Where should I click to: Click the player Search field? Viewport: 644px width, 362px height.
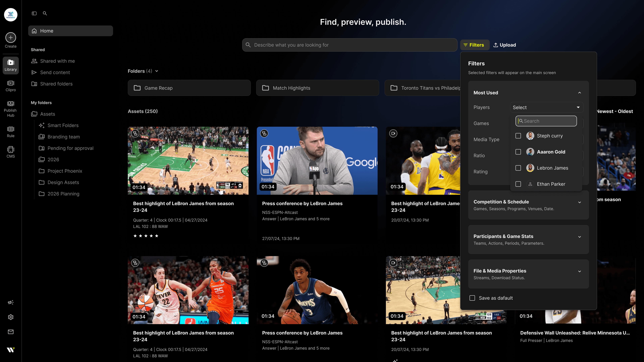tap(546, 121)
